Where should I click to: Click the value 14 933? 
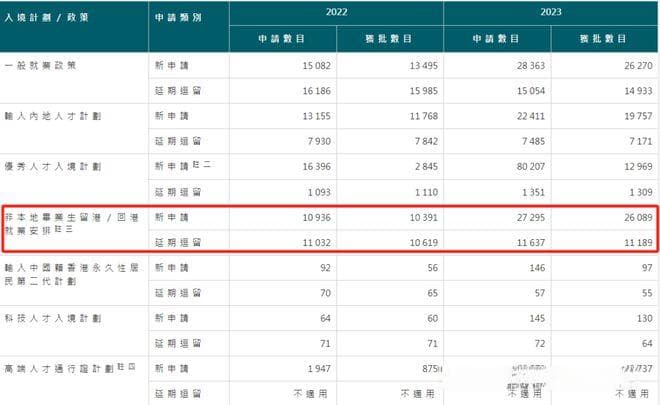pos(638,91)
